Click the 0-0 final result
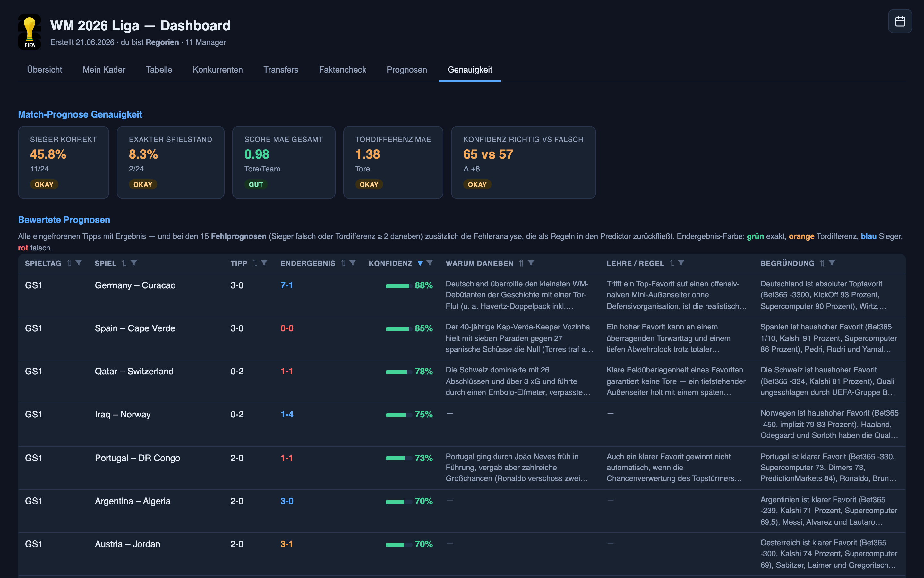This screenshot has height=578, width=924. 287,328
